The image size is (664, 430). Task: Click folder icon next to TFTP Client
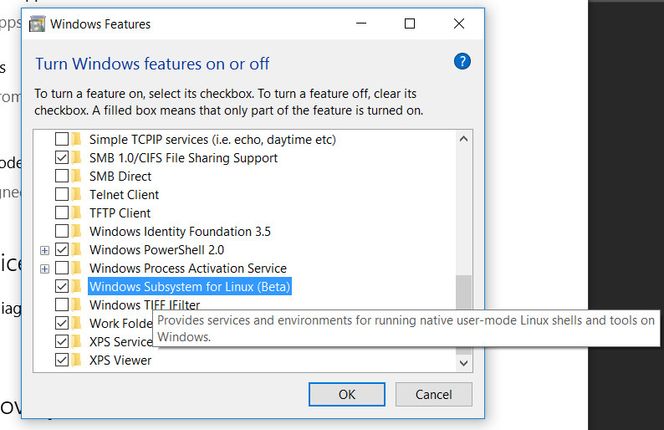[x=76, y=213]
